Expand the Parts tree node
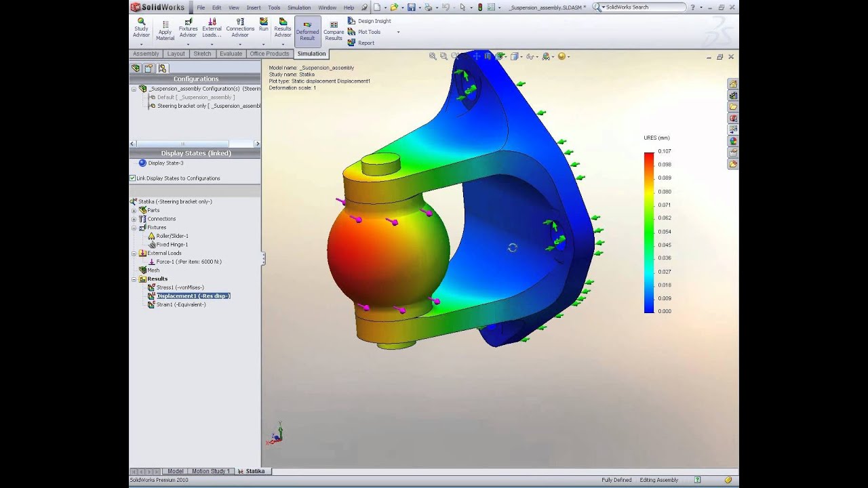This screenshot has height=488, width=868. pos(134,210)
